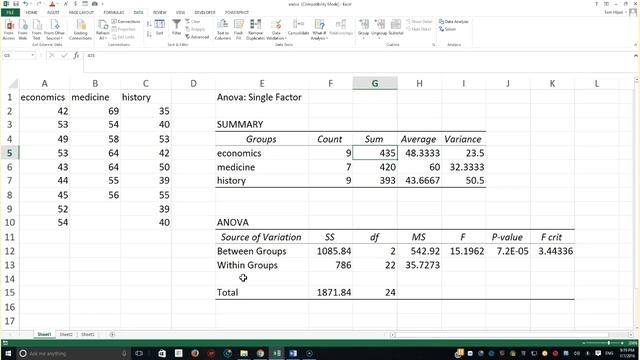Add a new sheet with plus icon
Screen dimensions: 640x360
(112, 334)
